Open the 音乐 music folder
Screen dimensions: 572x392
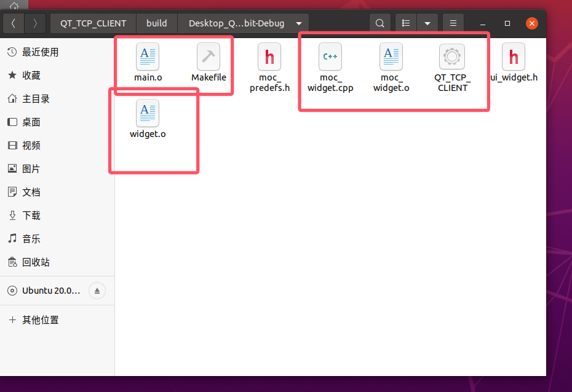tap(57, 238)
